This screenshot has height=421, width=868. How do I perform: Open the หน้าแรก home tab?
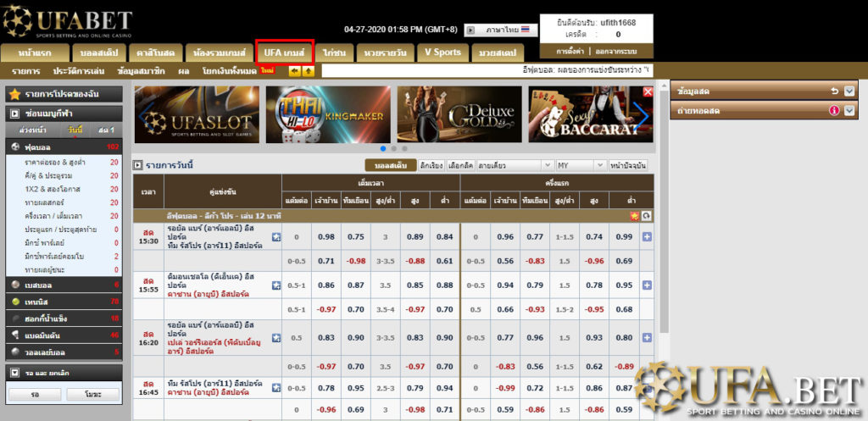pos(36,53)
